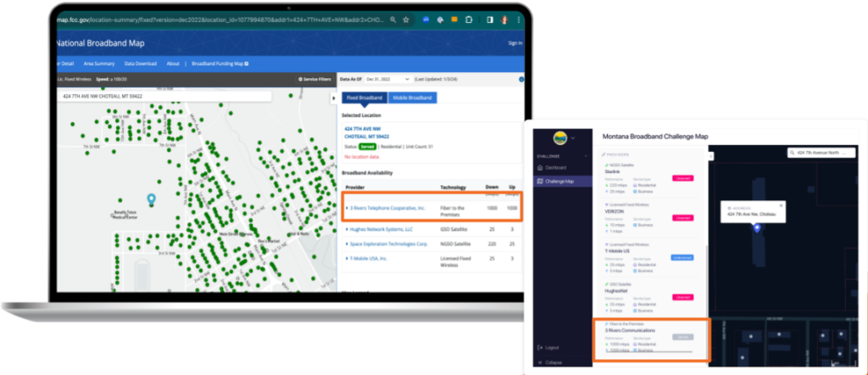This screenshot has width=868, height=375.
Task: Open the browser Extensions puzzle icon
Action: [469, 20]
